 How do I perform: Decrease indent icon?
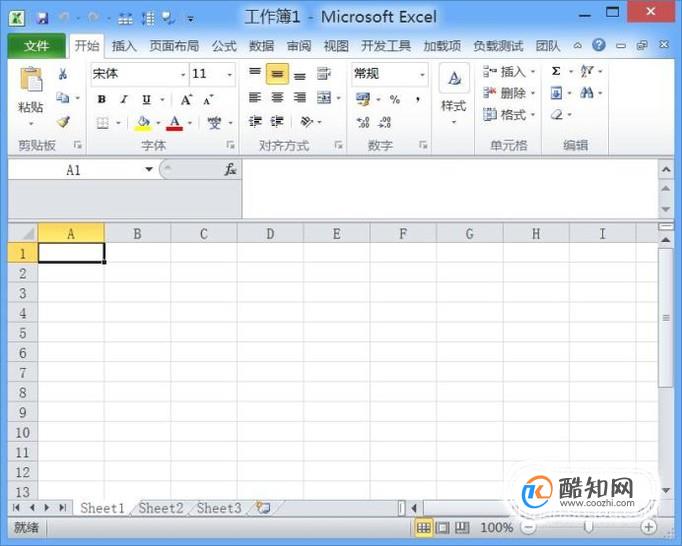point(255,121)
